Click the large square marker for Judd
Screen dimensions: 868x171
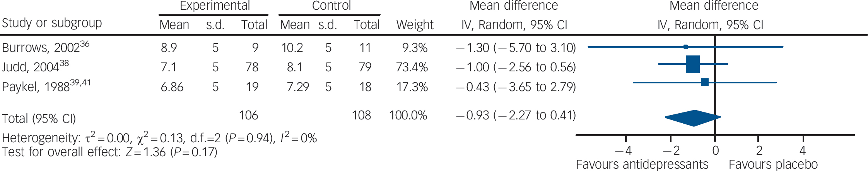tap(692, 64)
